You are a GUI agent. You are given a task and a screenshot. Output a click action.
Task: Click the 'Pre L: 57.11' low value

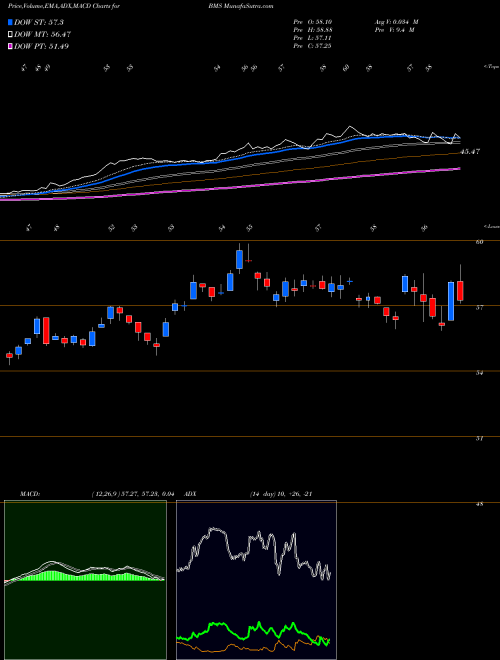(313, 38)
